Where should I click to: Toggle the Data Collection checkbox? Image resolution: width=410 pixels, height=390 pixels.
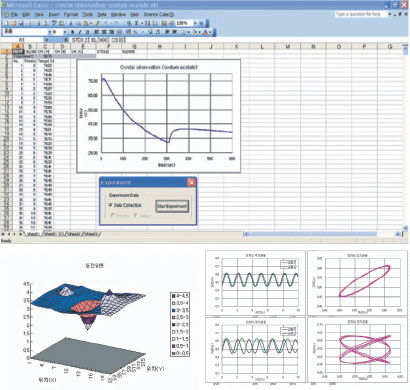click(x=110, y=205)
